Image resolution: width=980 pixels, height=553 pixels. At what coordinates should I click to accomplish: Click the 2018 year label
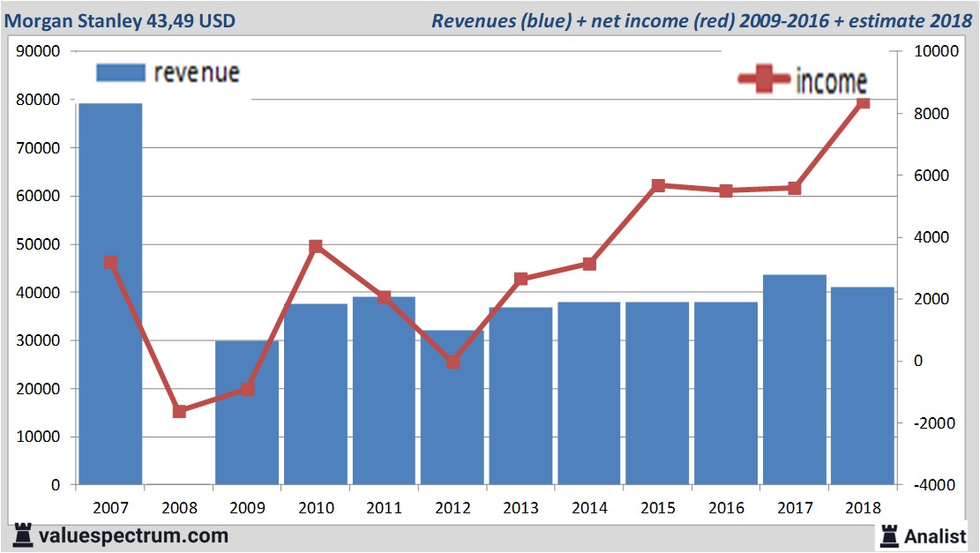click(864, 507)
